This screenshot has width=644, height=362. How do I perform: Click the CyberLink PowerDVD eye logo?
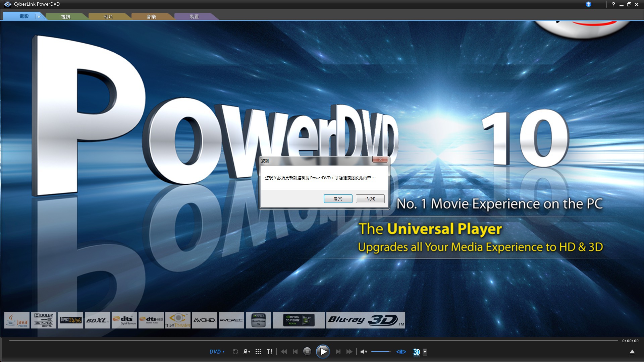pos(7,4)
